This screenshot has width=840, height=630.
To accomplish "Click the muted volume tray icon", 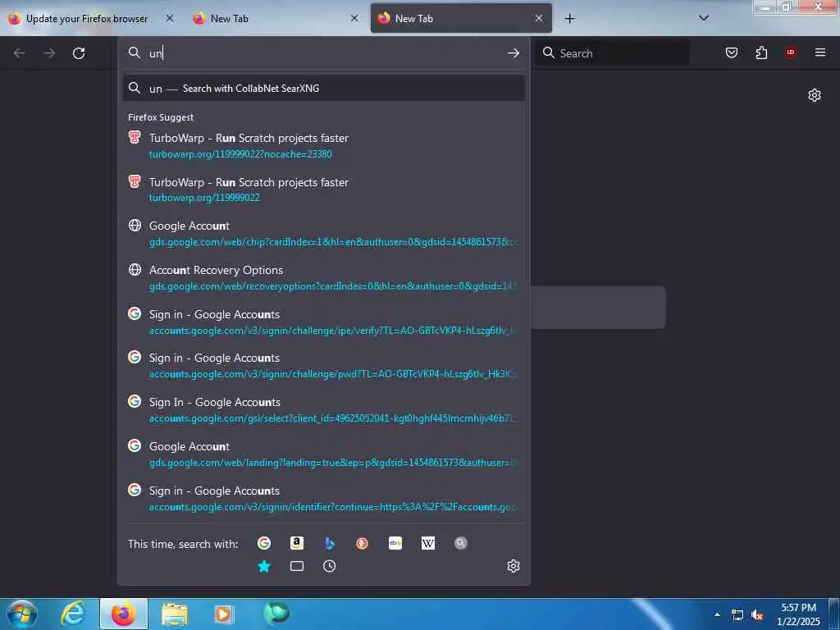I will tap(757, 615).
